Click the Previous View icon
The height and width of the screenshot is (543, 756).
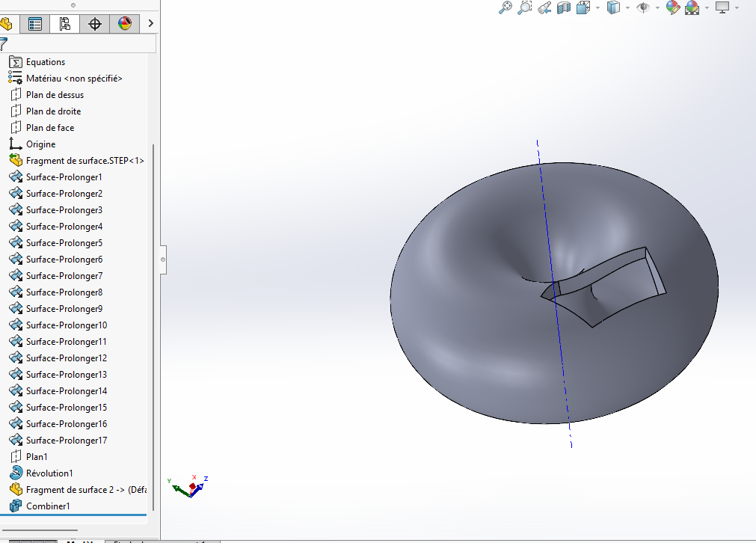pos(544,7)
